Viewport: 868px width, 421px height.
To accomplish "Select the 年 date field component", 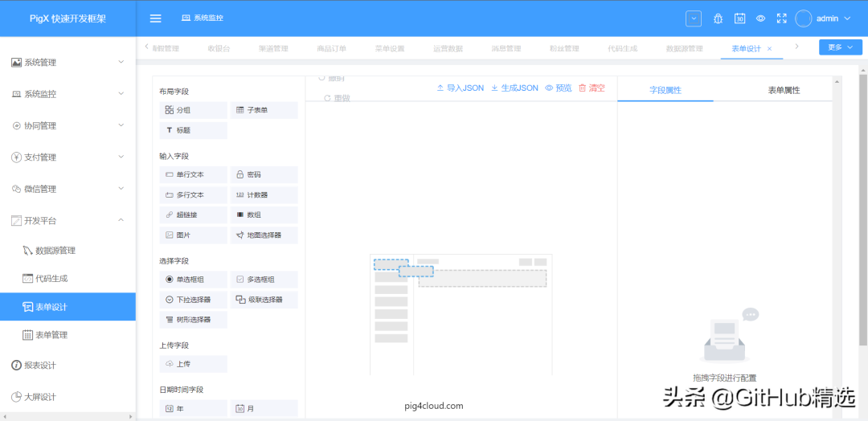I will click(x=193, y=408).
